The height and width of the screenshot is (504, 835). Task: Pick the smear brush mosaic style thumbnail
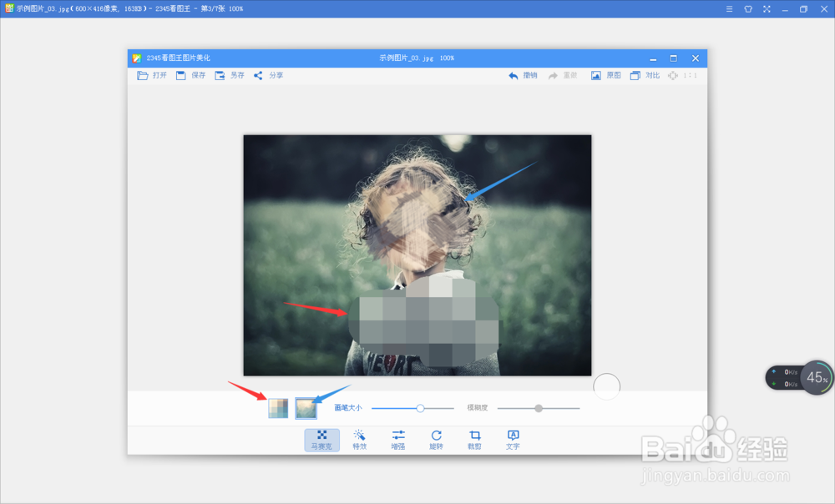point(306,408)
